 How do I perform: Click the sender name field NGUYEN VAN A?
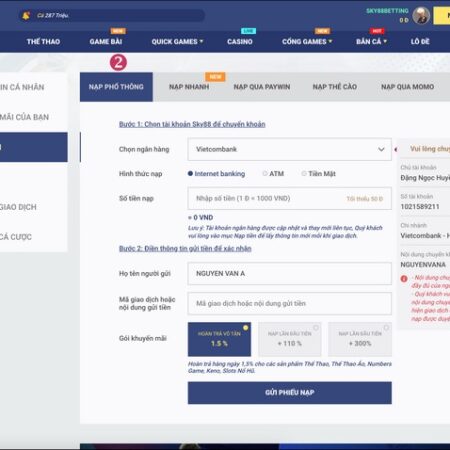point(290,273)
